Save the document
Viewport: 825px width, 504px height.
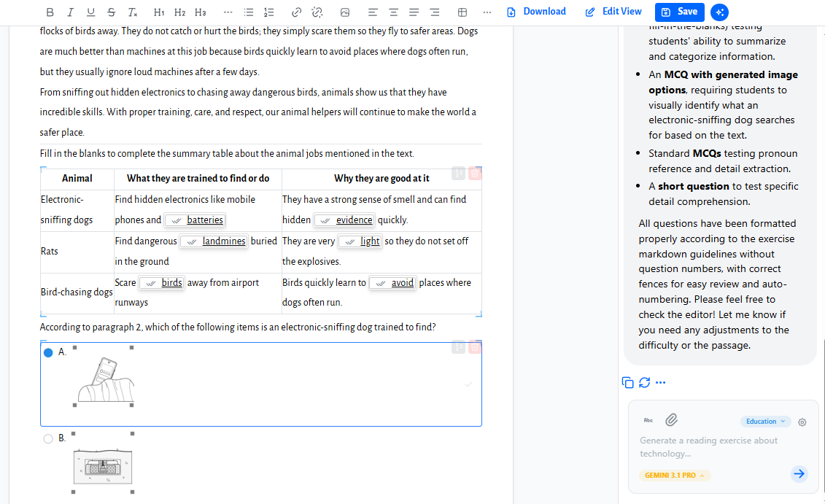(x=680, y=12)
